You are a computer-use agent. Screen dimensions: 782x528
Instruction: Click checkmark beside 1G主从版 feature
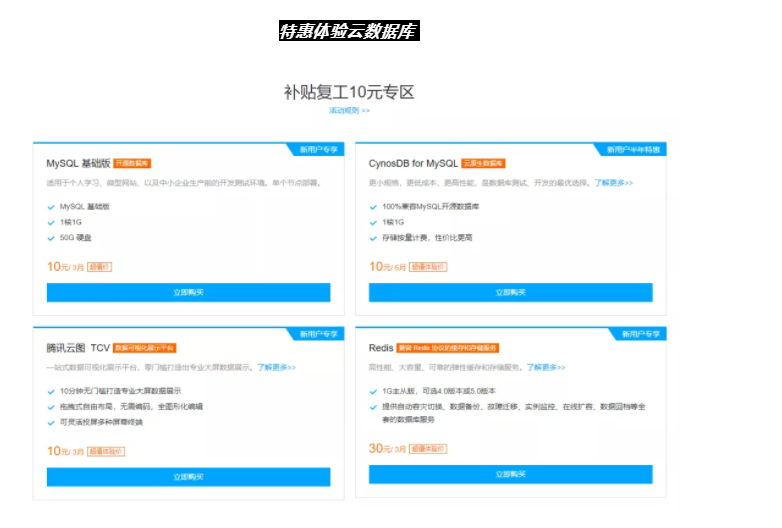point(373,391)
